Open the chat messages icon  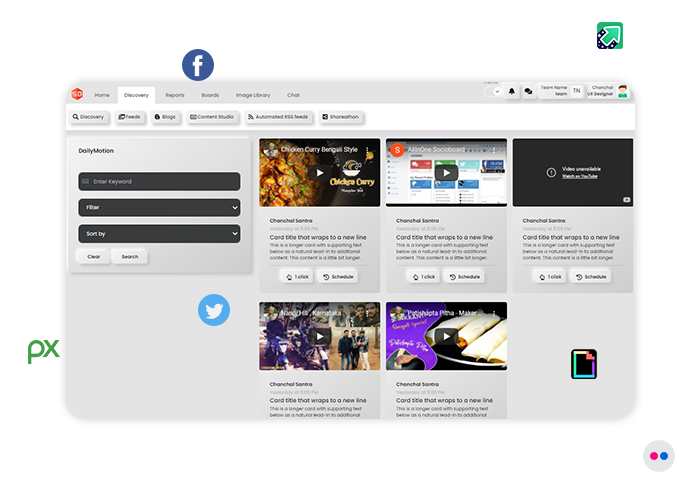click(528, 92)
